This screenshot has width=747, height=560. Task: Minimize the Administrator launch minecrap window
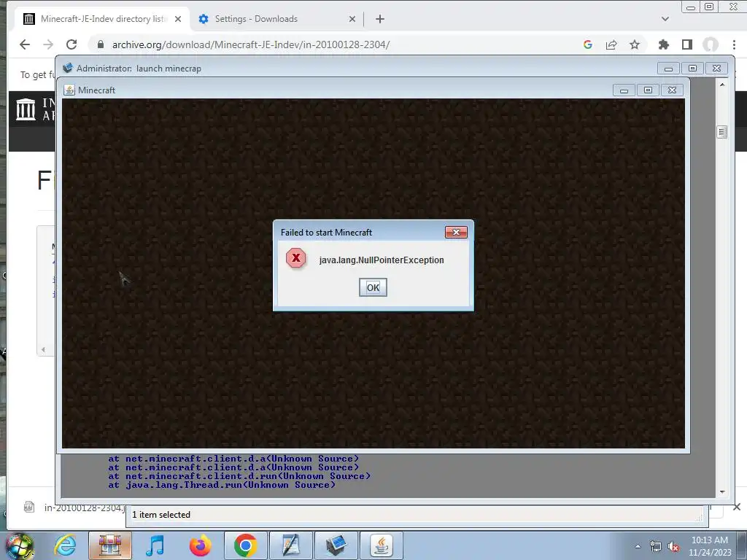[668, 68]
